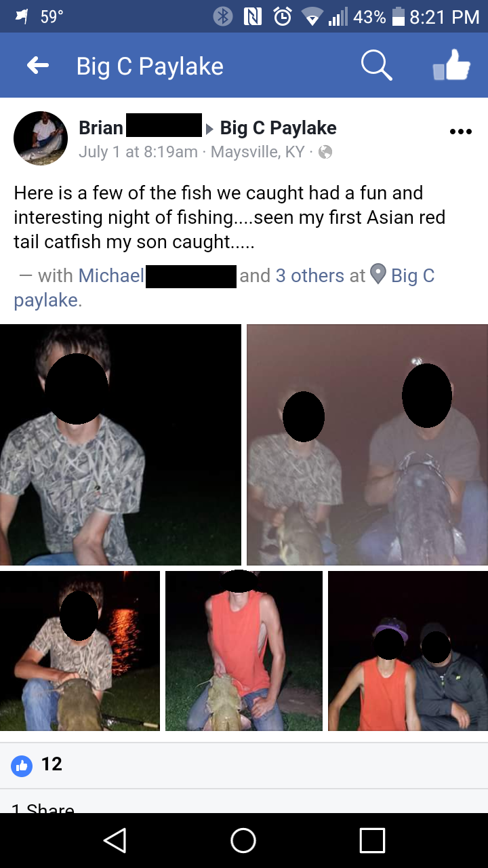Open Michael's tagged profile link

(111, 276)
